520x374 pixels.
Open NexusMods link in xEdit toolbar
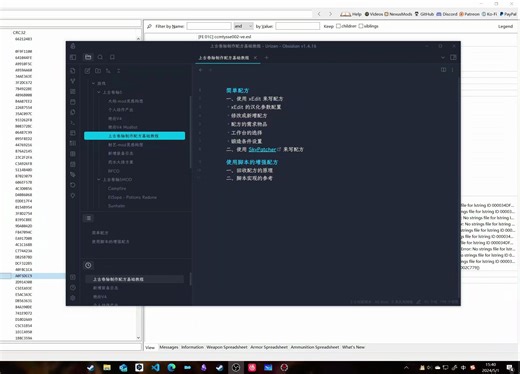pyautogui.click(x=398, y=14)
